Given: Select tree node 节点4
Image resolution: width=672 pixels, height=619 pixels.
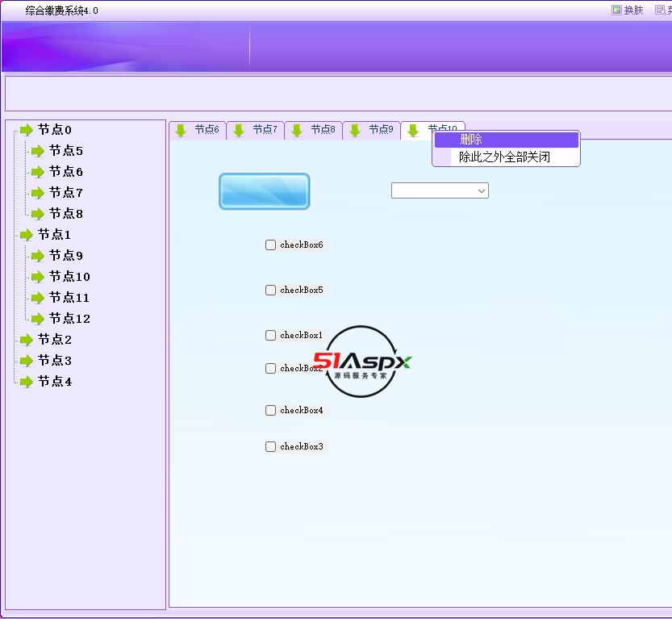Looking at the screenshot, I should (54, 382).
